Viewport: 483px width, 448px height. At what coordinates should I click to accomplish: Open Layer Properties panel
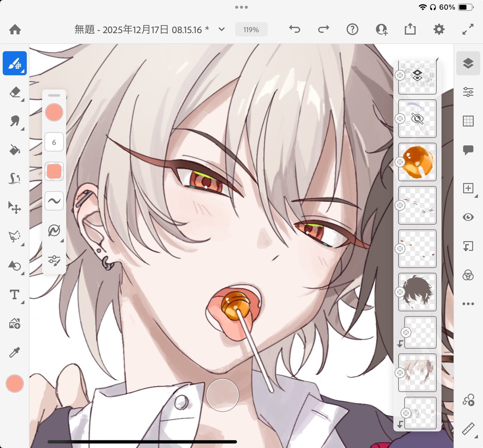468,92
